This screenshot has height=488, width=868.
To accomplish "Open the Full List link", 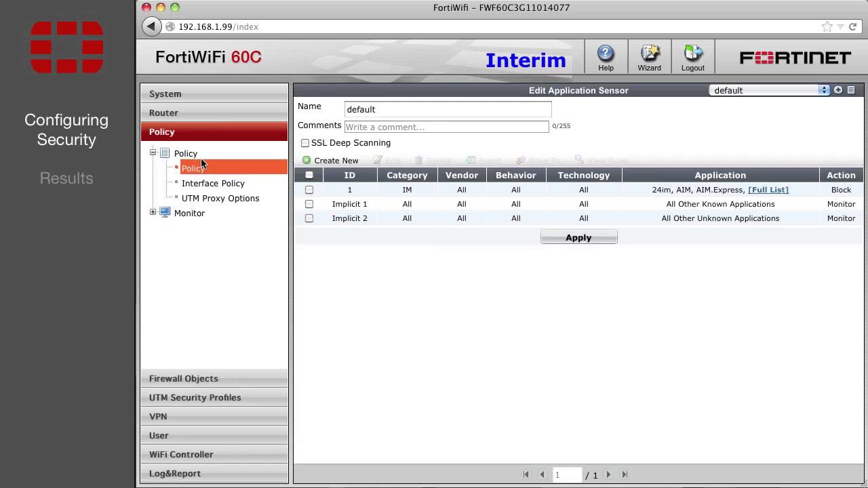I will (x=768, y=190).
